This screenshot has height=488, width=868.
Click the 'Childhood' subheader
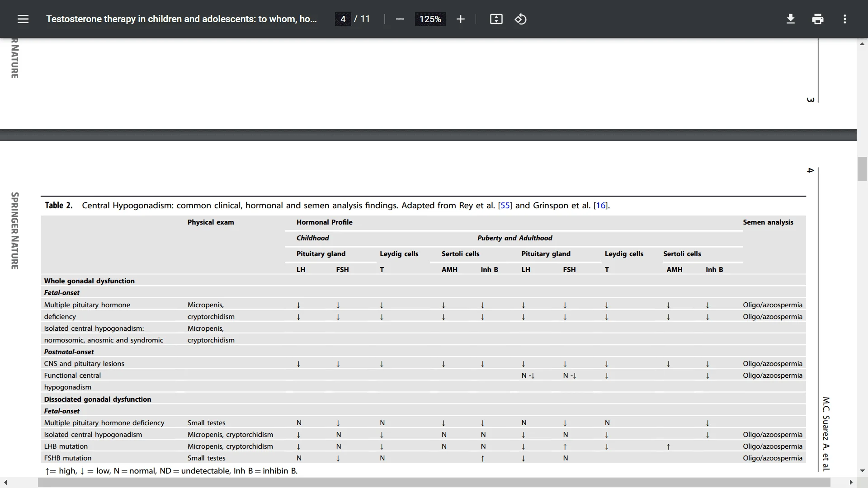pyautogui.click(x=312, y=238)
